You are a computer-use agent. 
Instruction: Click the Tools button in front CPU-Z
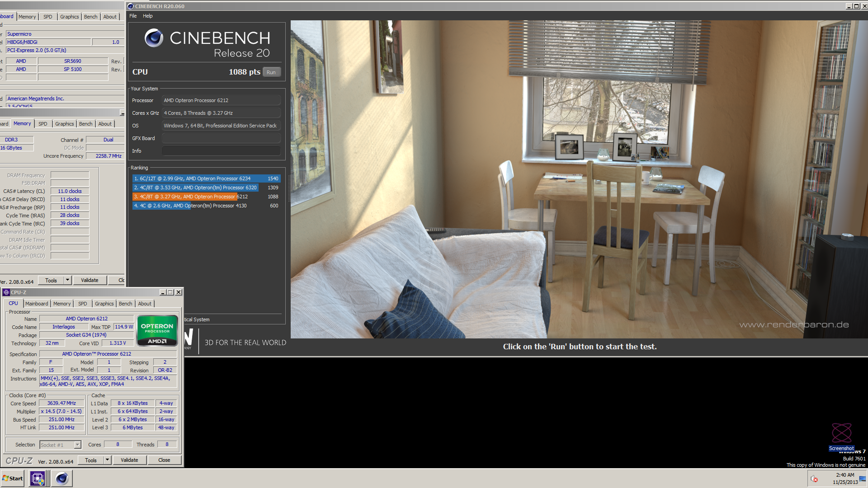tap(91, 460)
